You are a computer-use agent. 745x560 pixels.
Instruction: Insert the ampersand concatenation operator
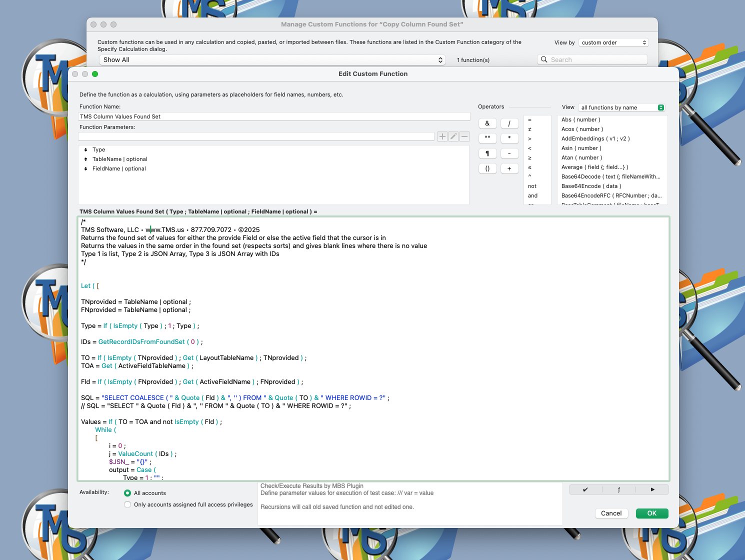click(x=487, y=123)
